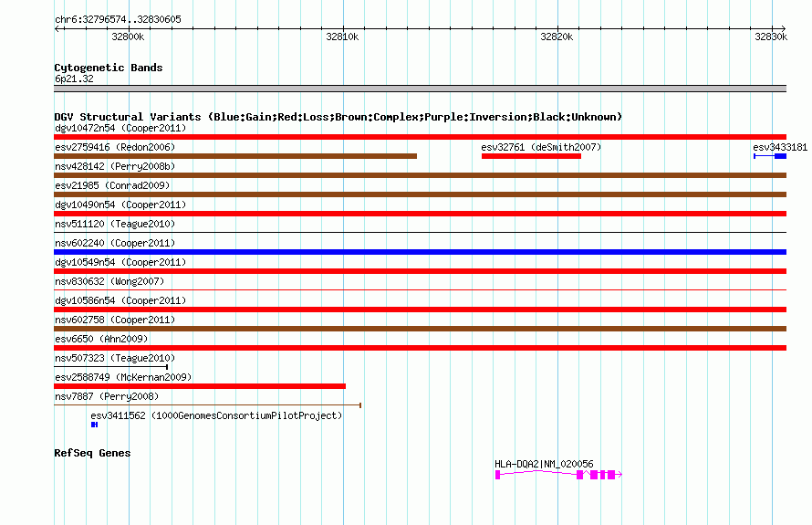Image resolution: width=812 pixels, height=525 pixels.
Task: Select the nsv7887 Perry2008 thin brown feature
Action: [x=208, y=405]
